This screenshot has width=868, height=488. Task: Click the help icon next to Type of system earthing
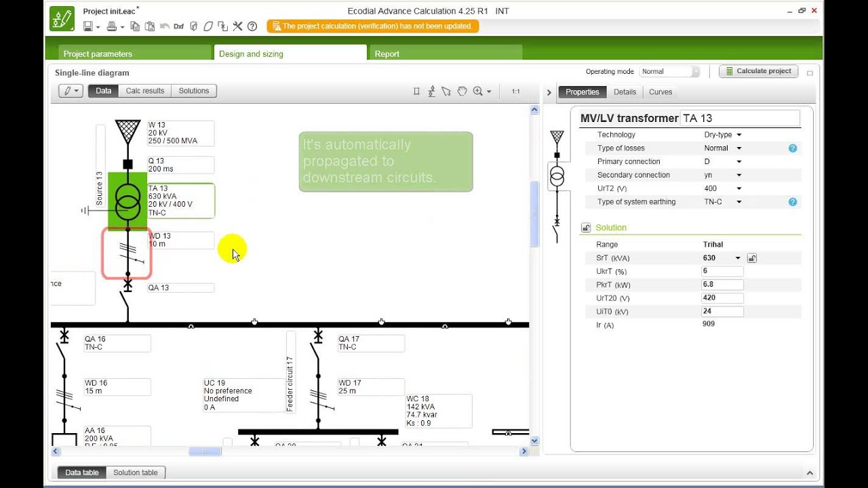792,202
